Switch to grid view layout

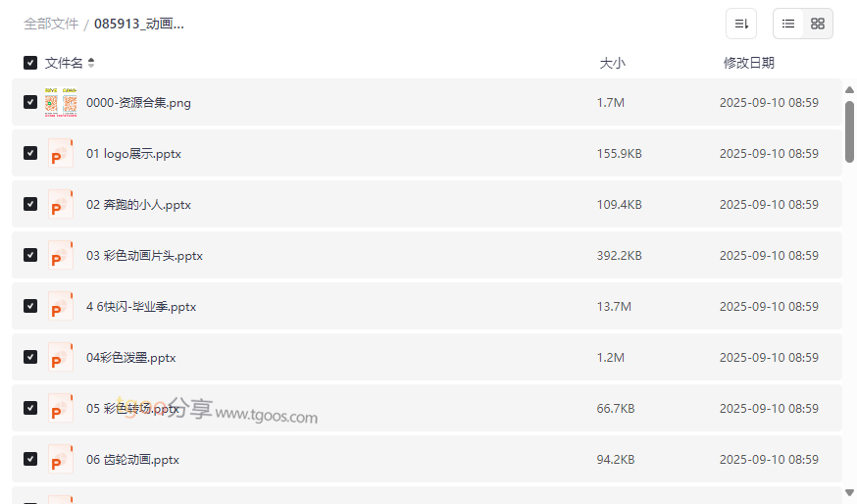818,24
